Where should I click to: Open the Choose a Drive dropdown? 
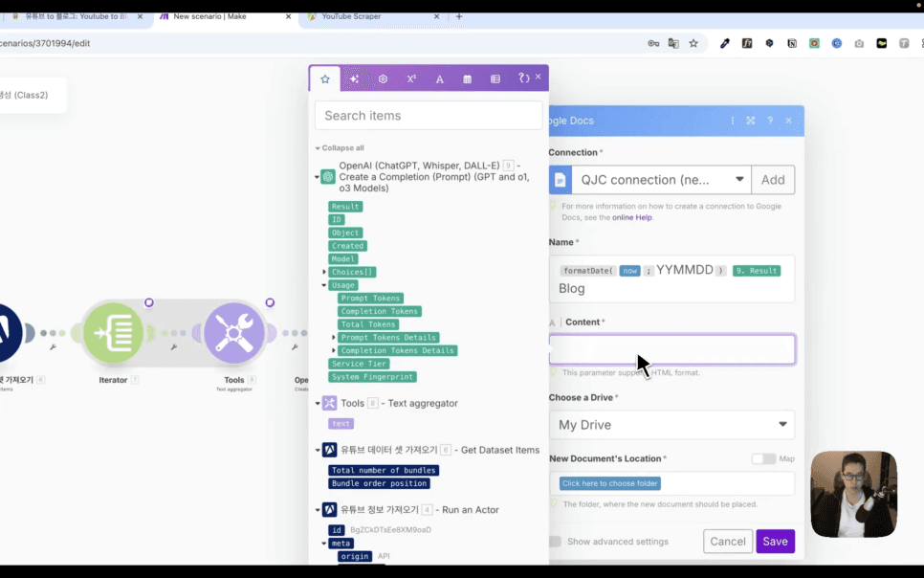(671, 425)
